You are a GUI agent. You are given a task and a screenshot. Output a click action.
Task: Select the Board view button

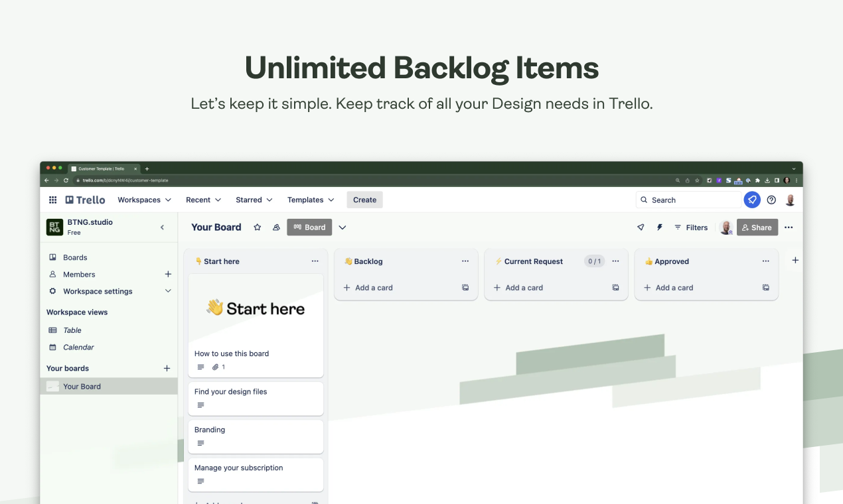tap(309, 227)
